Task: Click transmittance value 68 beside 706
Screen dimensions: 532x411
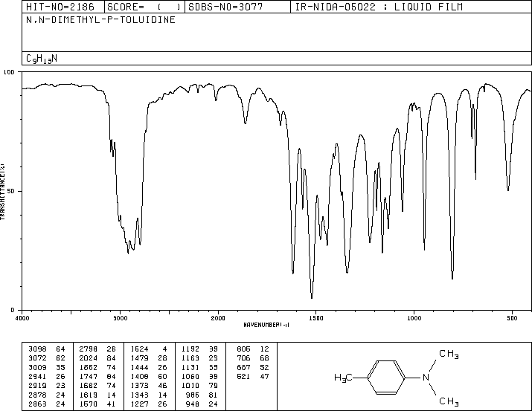Action: click(264, 358)
